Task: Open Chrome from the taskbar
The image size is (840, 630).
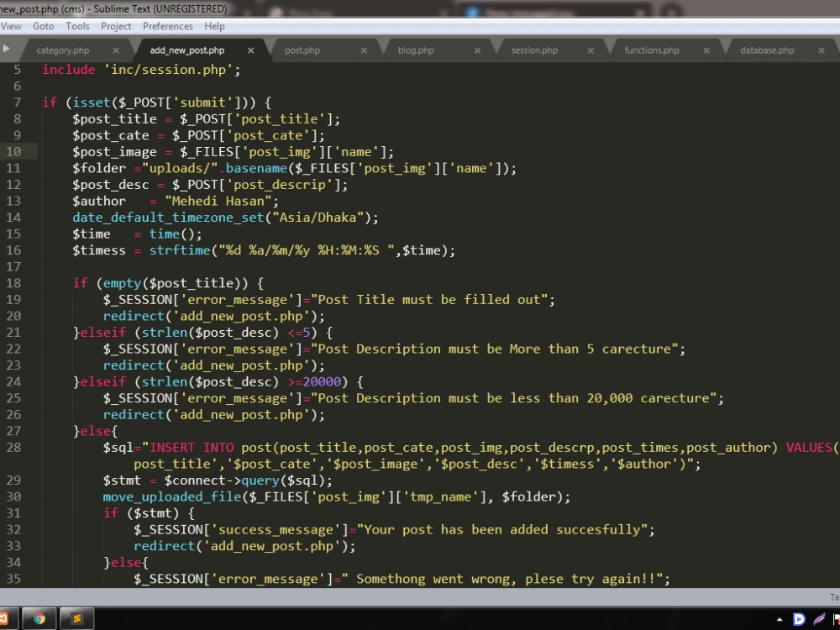Action: [39, 619]
